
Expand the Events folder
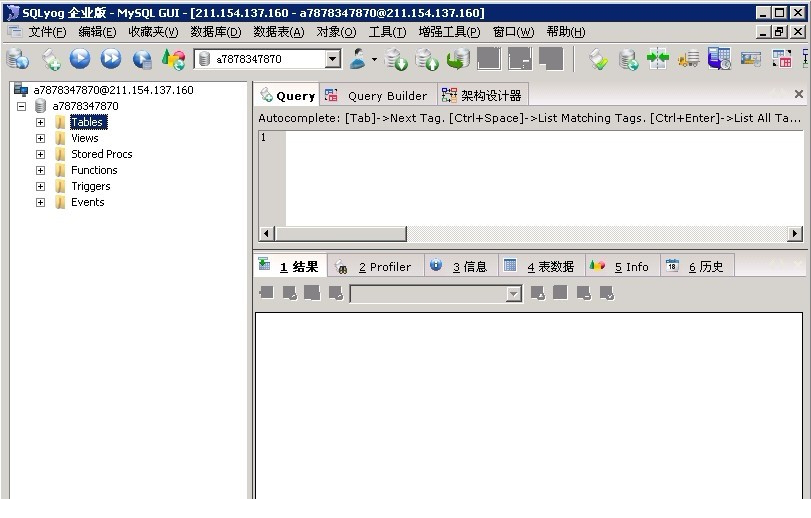[x=40, y=203]
